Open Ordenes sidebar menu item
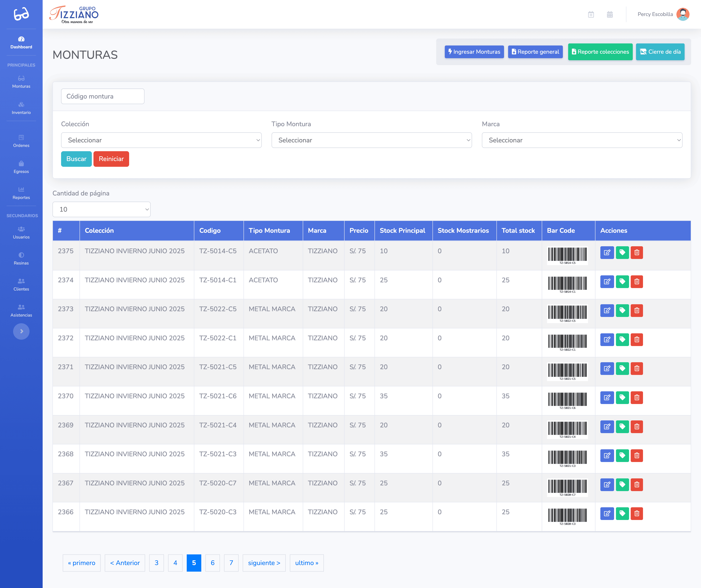The image size is (701, 588). [21, 141]
